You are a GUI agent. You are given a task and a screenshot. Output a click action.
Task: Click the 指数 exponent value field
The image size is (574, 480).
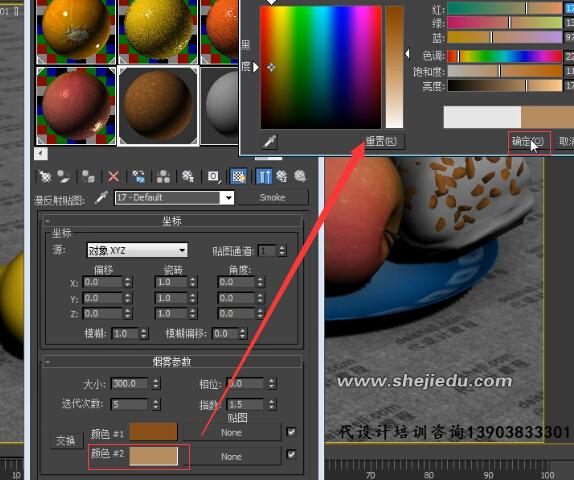coord(245,404)
